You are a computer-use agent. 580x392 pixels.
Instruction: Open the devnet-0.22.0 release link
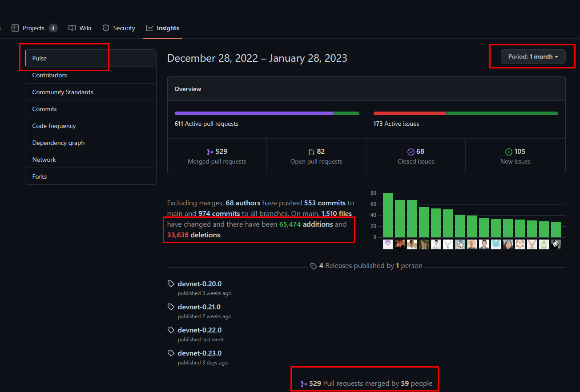point(199,330)
